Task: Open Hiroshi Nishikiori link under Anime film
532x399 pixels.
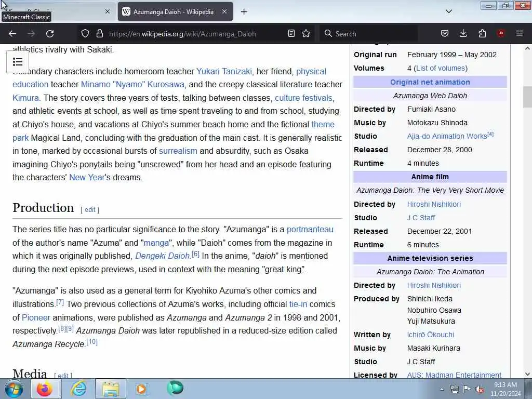Action: tap(434, 204)
